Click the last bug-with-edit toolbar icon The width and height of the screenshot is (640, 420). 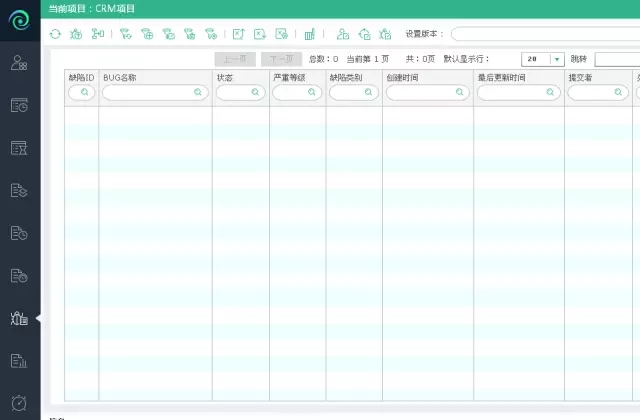(385, 34)
